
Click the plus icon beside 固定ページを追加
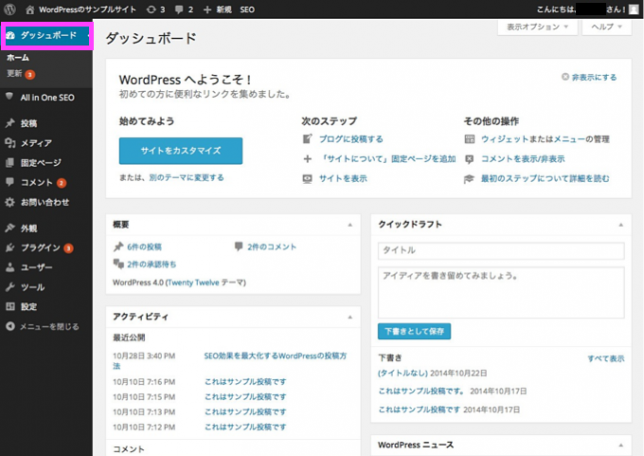point(307,159)
